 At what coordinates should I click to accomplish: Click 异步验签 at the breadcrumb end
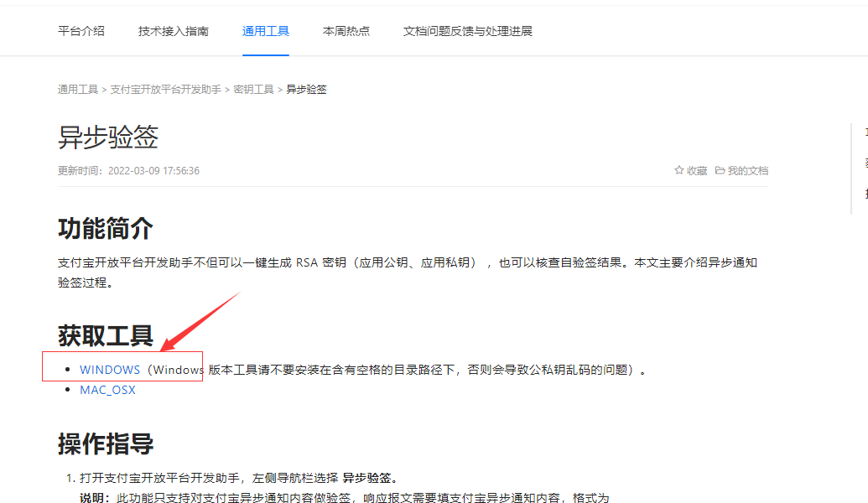point(306,90)
